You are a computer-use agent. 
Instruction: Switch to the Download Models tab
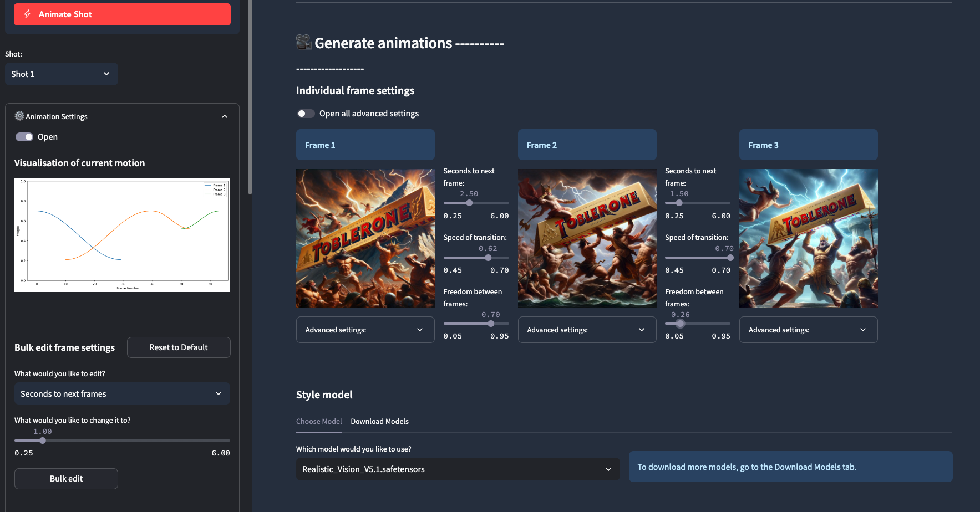(x=379, y=421)
